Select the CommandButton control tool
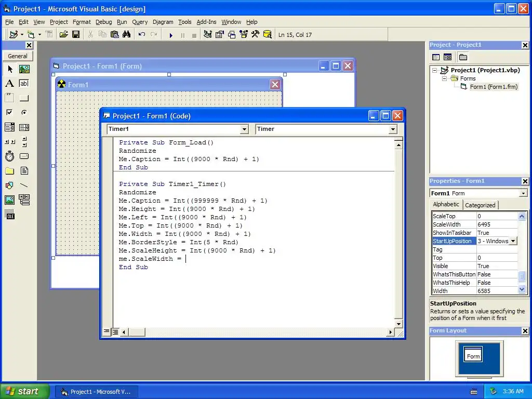532x399 pixels. pos(24,98)
